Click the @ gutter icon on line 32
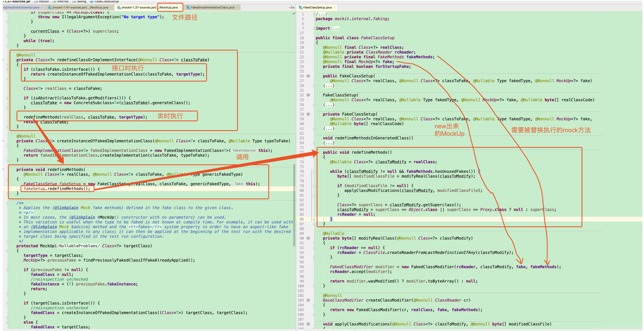The height and width of the screenshot is (331, 644). 308,95
